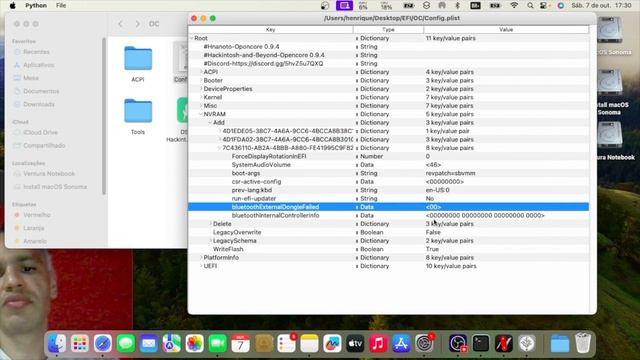Click the date and time in menu bar
This screenshot has height=360, width=640.
(x=601, y=5)
